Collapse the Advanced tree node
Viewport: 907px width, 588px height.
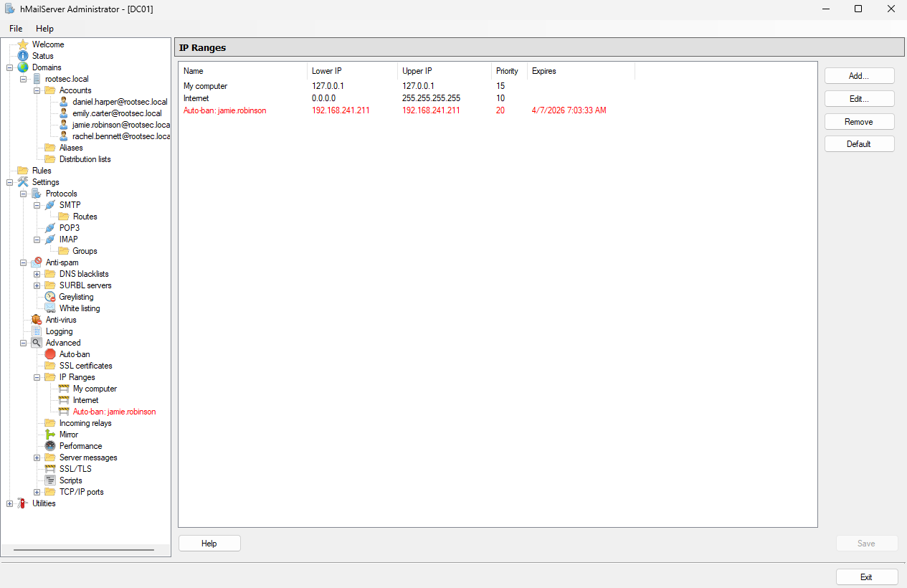click(23, 343)
